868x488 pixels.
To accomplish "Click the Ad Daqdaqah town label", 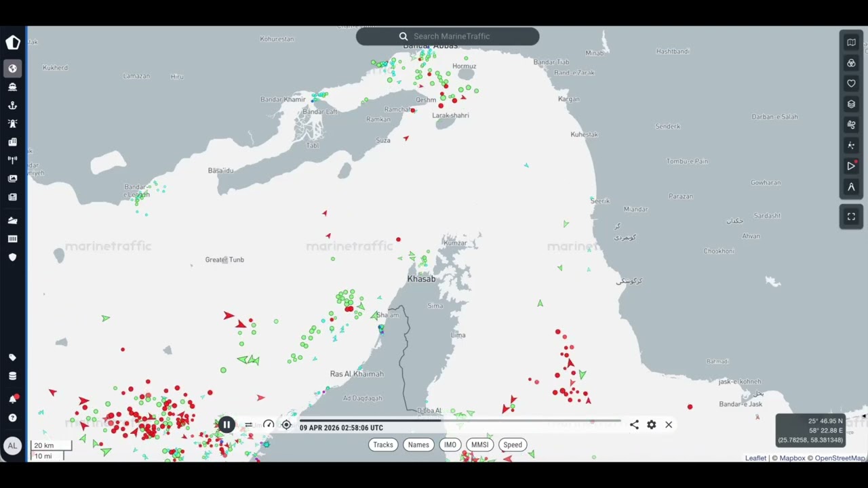I will pyautogui.click(x=362, y=398).
